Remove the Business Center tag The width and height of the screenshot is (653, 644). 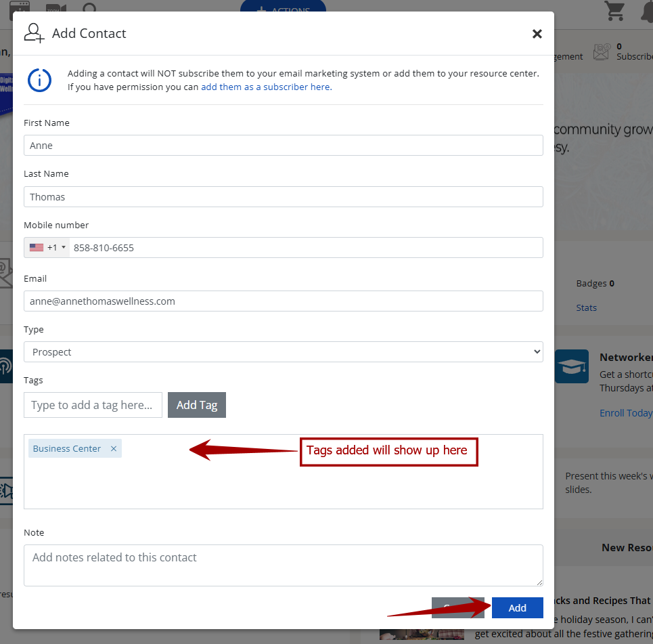114,448
